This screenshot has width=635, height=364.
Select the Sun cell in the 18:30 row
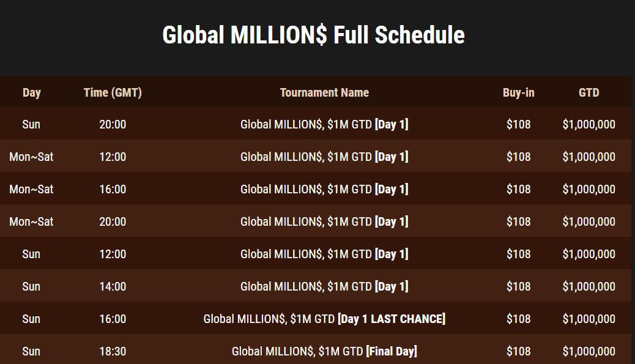[31, 351]
